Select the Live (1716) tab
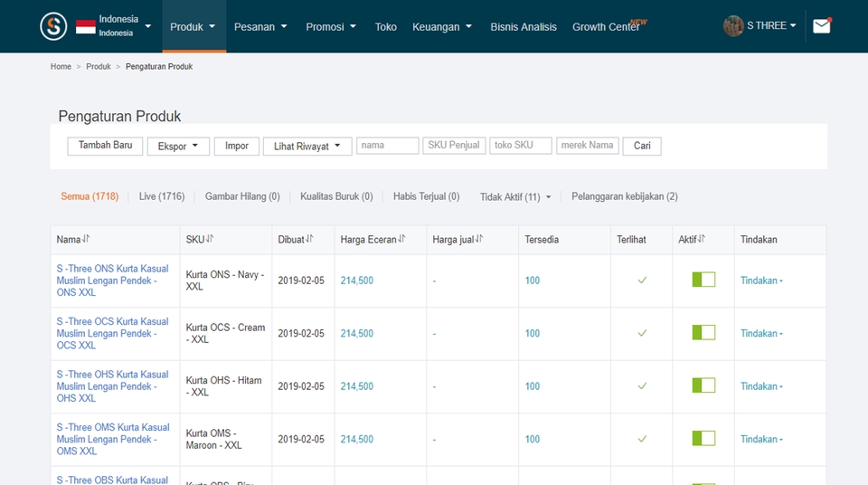This screenshot has width=868, height=485. 162,196
